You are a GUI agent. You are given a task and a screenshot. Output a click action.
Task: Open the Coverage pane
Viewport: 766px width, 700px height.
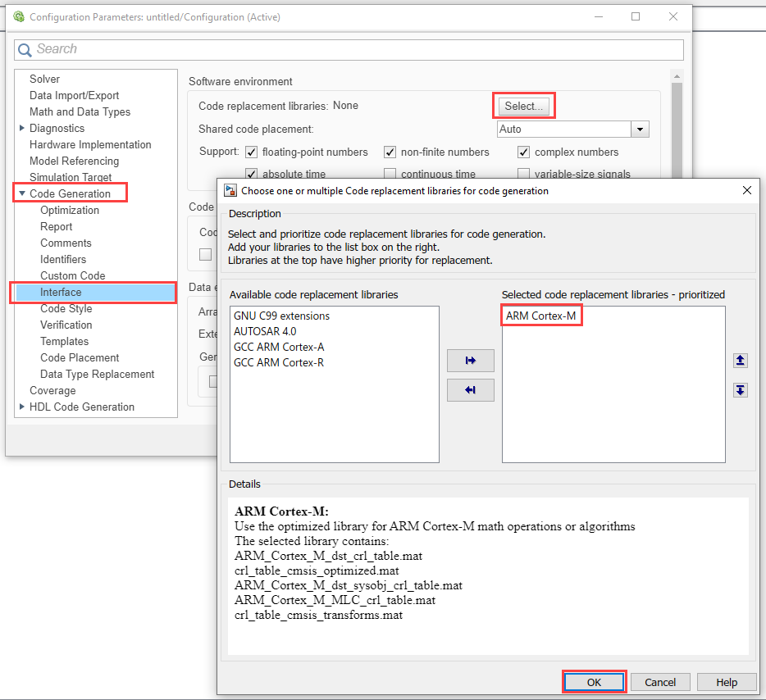point(52,390)
